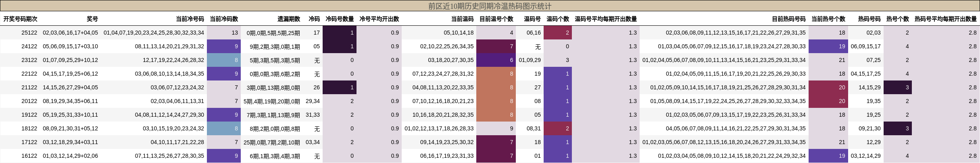Click cold code cell 31,33
Image resolution: width=980 pixels, height=163 pixels.
[x=313, y=115]
